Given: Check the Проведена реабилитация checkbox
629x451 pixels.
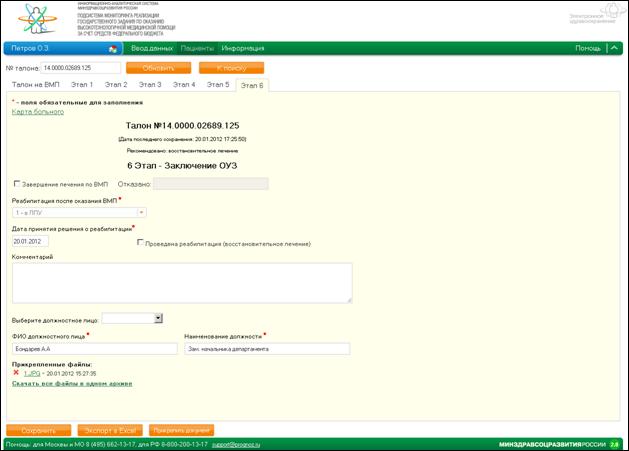Looking at the screenshot, I should tap(140, 242).
